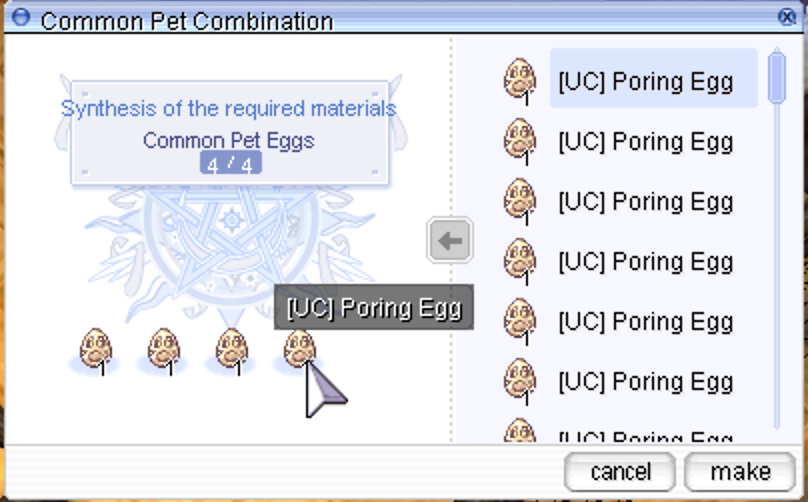Screen dimensions: 808x502
Task: Select the third Poring Egg label
Action: (x=646, y=201)
